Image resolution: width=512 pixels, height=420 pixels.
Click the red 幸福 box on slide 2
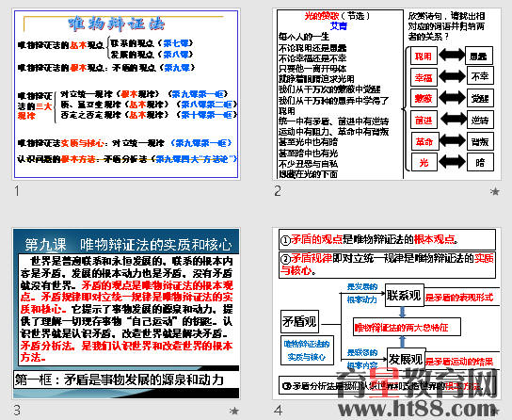pyautogui.click(x=424, y=77)
